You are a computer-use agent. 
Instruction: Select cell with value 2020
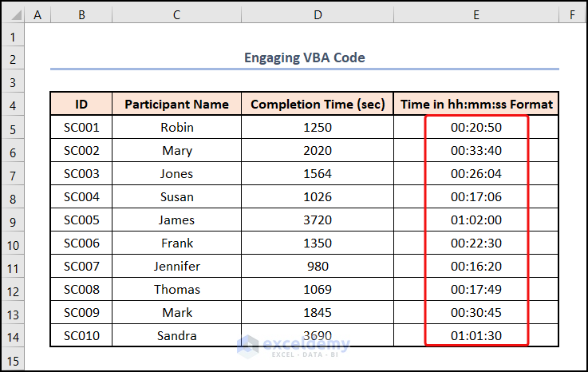(x=318, y=151)
